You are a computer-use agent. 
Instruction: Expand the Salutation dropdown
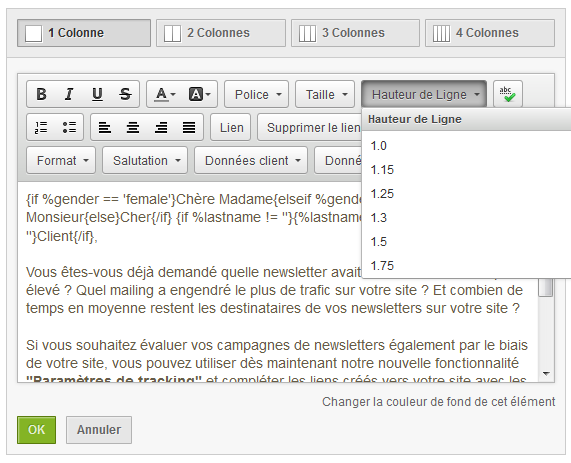[x=145, y=160]
